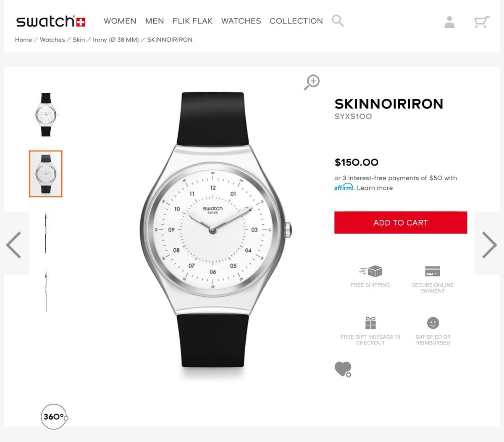Add watch to wishlist via heart icon
The height and width of the screenshot is (442, 504).
click(343, 369)
